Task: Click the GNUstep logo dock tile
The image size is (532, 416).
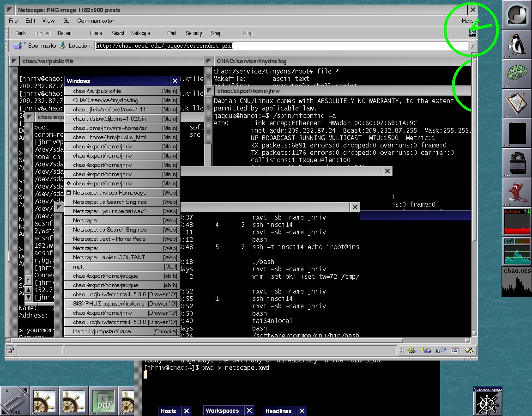Action: coord(517,15)
